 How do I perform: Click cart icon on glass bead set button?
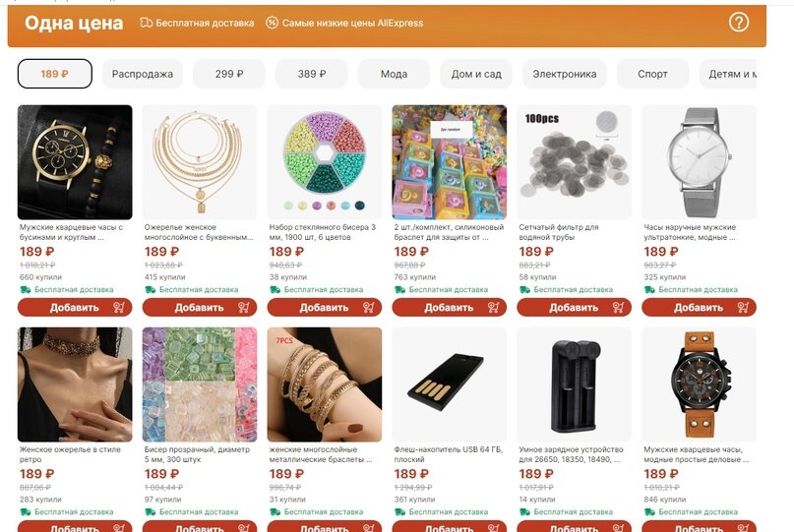coord(369,307)
